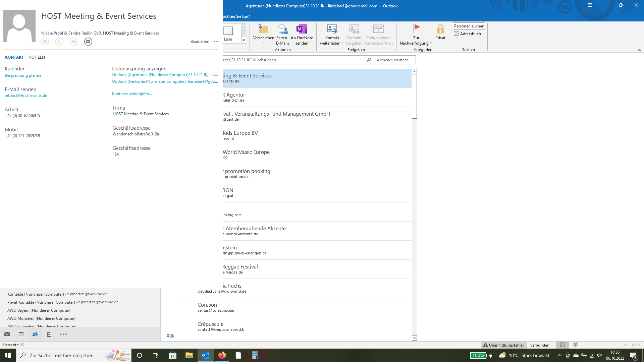This screenshot has width=644, height=362.
Task: Switch to reading view in status bar
Action: [x=576, y=345]
